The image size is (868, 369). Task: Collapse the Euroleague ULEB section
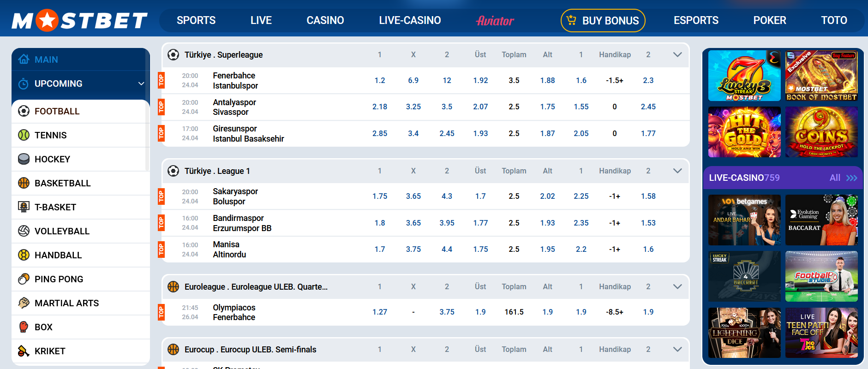pos(677,287)
